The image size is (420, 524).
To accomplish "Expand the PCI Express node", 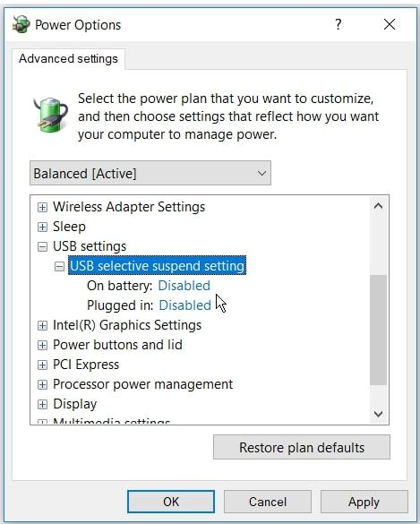I will point(42,365).
